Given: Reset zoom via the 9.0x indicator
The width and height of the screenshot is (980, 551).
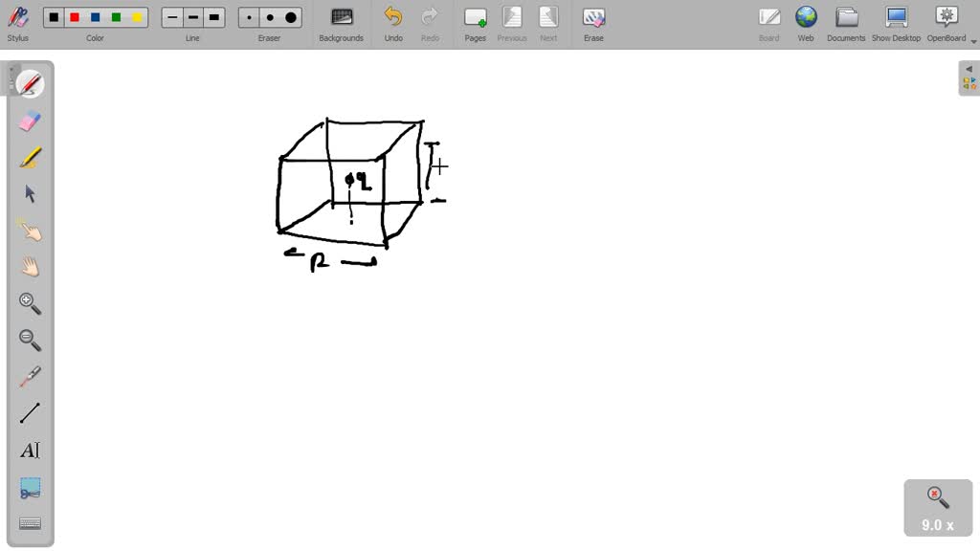Looking at the screenshot, I should pos(937,507).
